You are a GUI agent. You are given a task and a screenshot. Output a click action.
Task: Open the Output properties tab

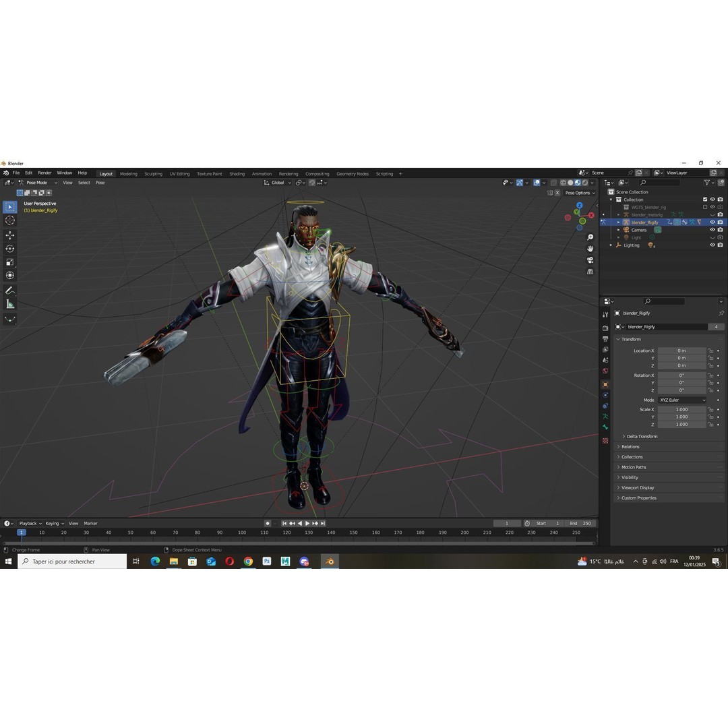(605, 339)
